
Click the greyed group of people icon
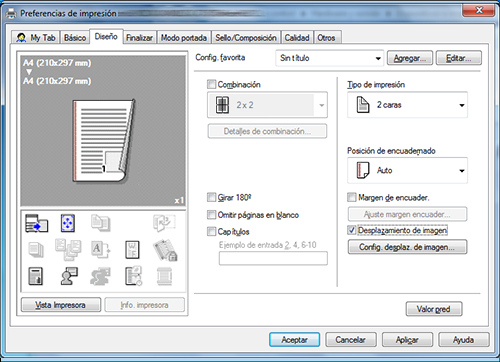click(x=100, y=276)
